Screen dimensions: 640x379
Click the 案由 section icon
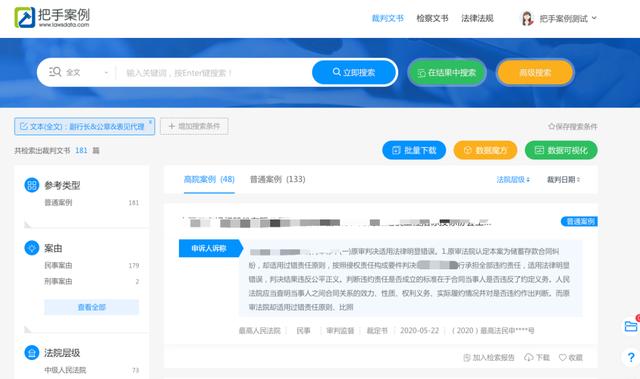pyautogui.click(x=32, y=248)
